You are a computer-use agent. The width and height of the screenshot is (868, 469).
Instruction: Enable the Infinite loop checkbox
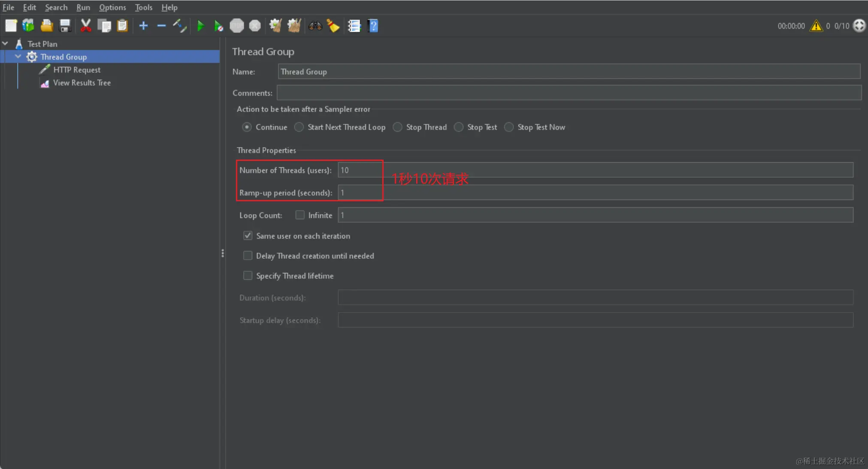[x=300, y=215]
